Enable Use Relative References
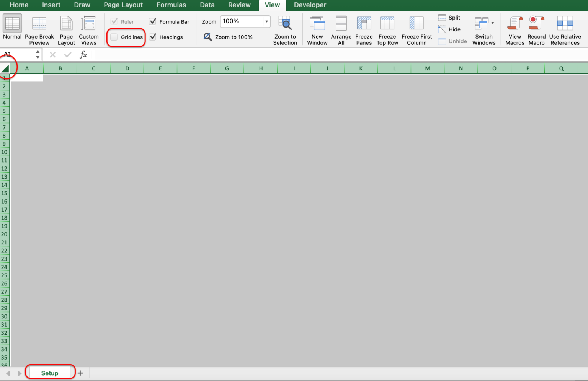The height and width of the screenshot is (381, 588). point(565,29)
